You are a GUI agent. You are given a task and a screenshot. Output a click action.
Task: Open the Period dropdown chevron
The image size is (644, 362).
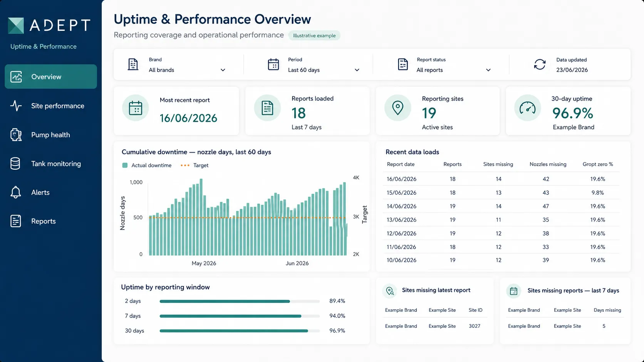pos(357,70)
